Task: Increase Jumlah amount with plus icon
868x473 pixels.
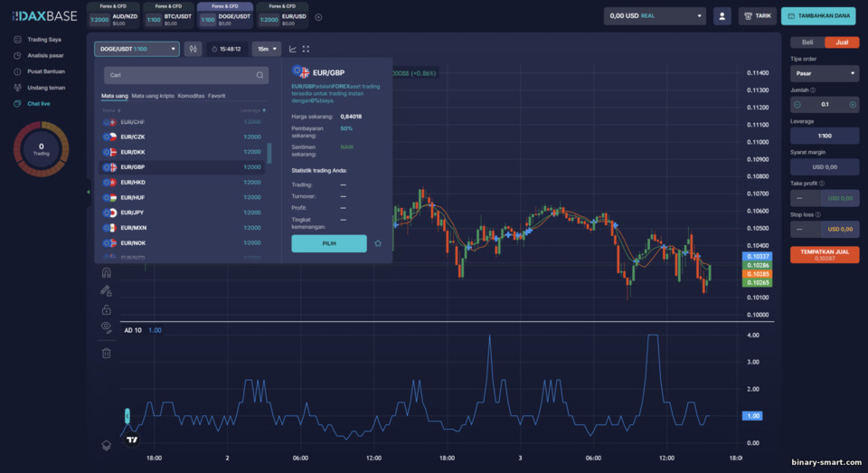Action: 853,105
